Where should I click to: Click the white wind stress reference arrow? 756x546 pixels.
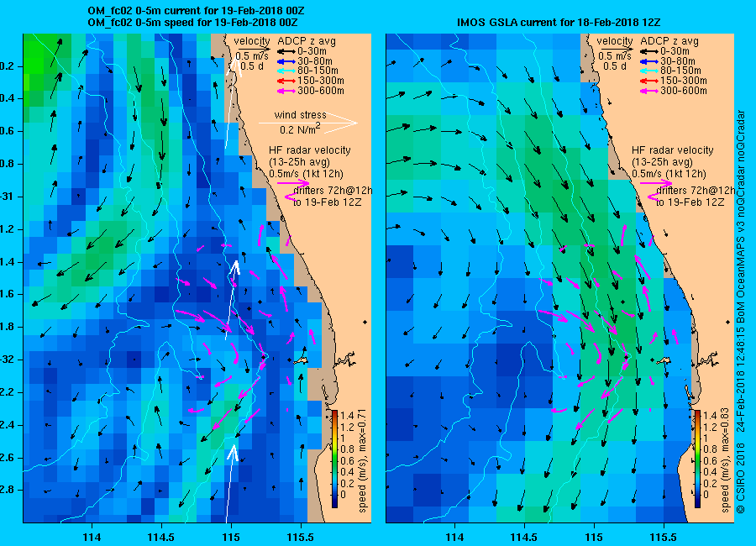point(308,123)
